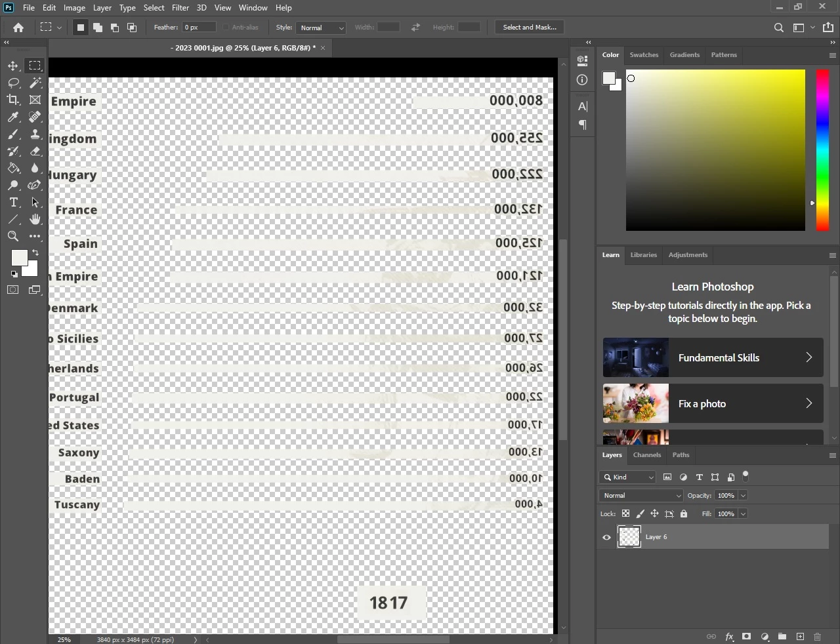Open Fix a photo tutorial
The width and height of the screenshot is (840, 644).
tap(713, 403)
